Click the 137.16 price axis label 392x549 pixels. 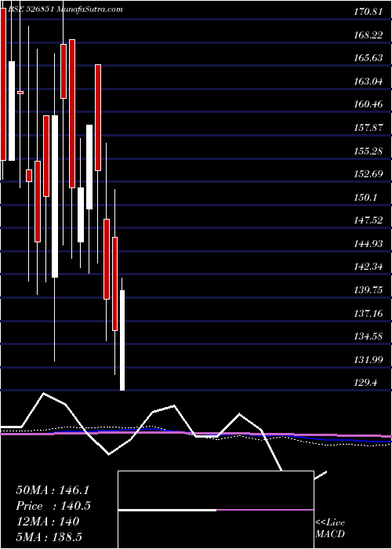pyautogui.click(x=368, y=313)
